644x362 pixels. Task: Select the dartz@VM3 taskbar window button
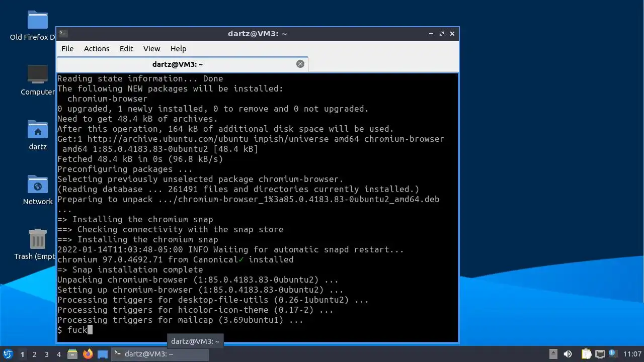click(159, 354)
